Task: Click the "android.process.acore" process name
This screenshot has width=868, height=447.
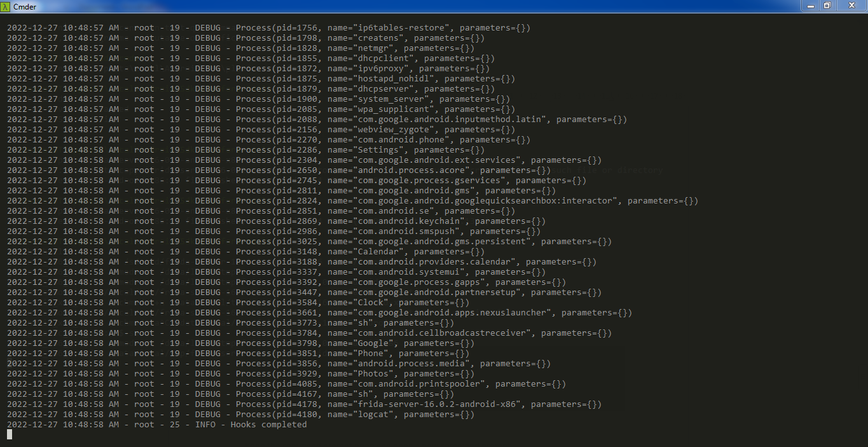Action: click(411, 170)
